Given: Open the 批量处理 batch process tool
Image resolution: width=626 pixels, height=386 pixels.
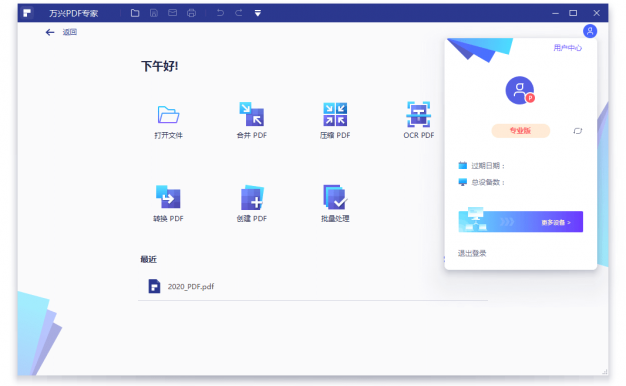Looking at the screenshot, I should tap(335, 197).
